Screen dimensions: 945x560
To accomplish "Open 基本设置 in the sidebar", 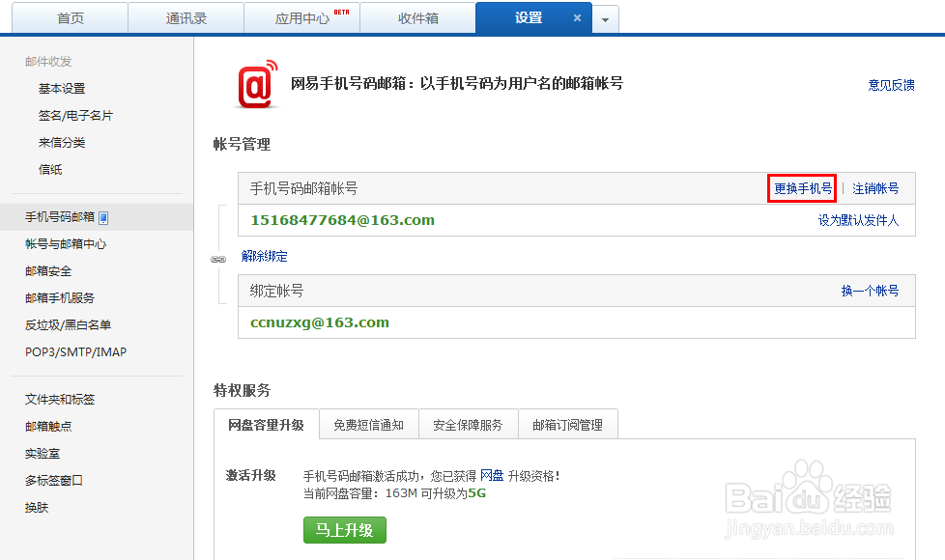I will [62, 89].
